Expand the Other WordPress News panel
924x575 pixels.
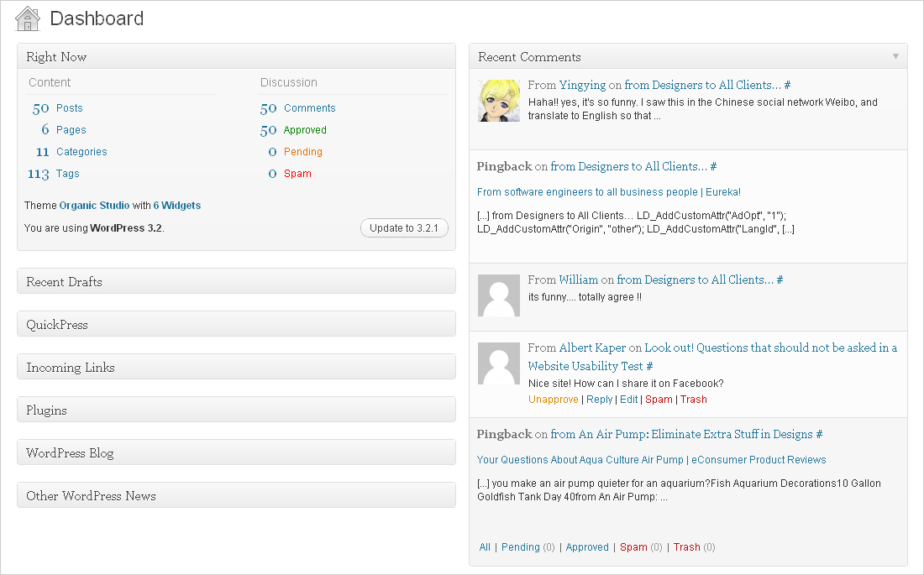(x=236, y=495)
